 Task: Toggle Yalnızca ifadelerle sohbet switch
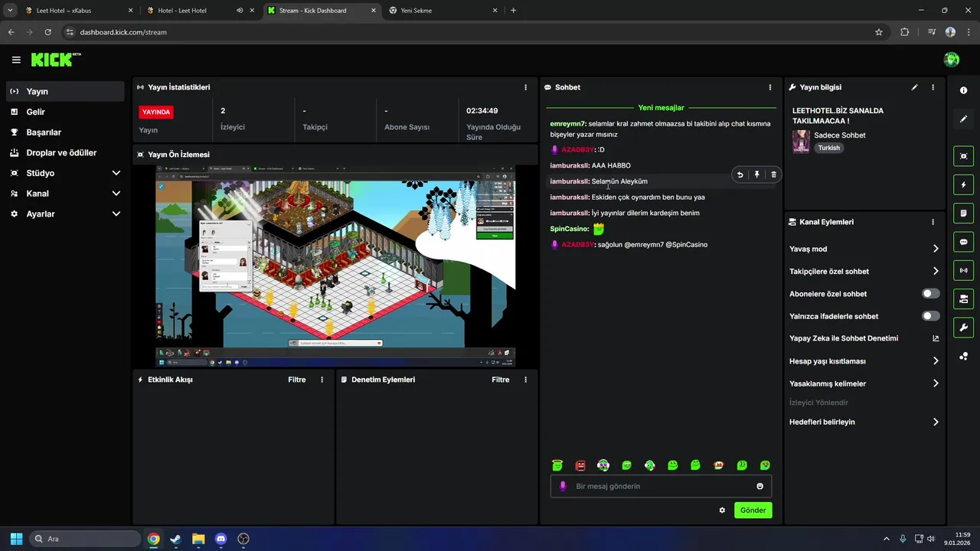[x=930, y=316]
